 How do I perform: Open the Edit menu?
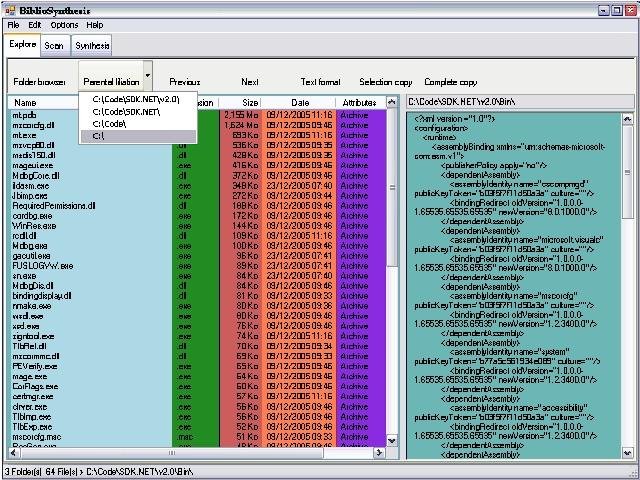coord(35,25)
